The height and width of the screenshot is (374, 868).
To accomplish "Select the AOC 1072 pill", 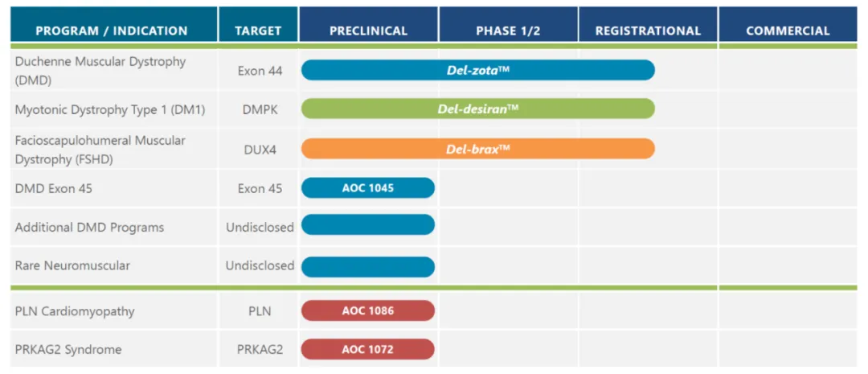I will (368, 349).
